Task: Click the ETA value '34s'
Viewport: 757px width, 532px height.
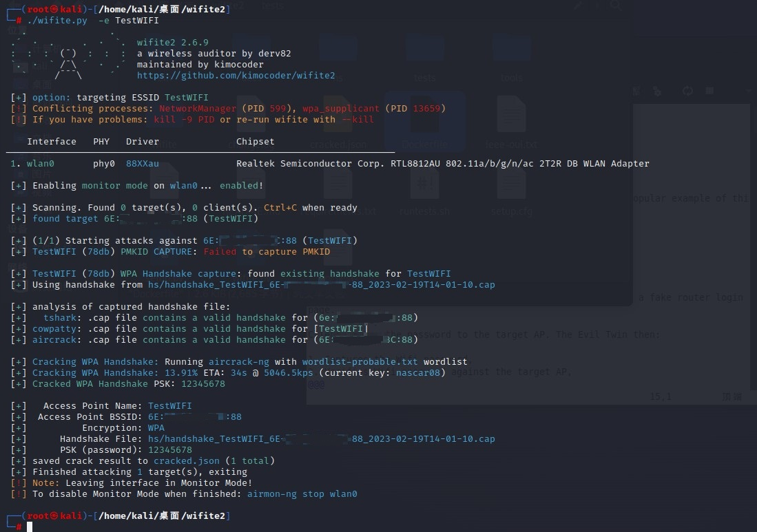Action: [238, 373]
